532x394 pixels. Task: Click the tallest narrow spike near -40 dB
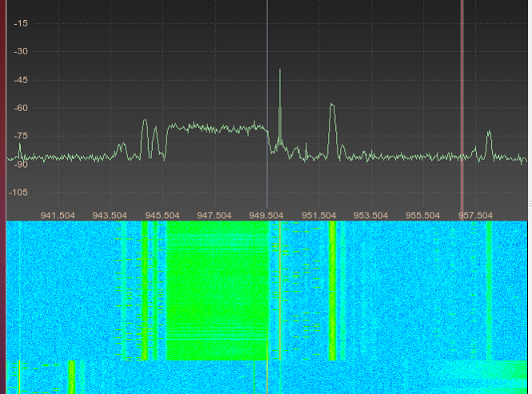[x=280, y=72]
